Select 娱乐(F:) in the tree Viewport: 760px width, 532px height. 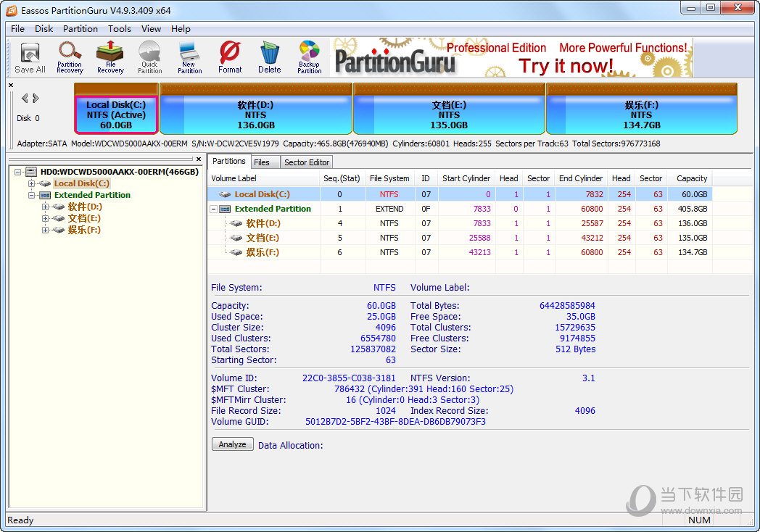pos(84,230)
